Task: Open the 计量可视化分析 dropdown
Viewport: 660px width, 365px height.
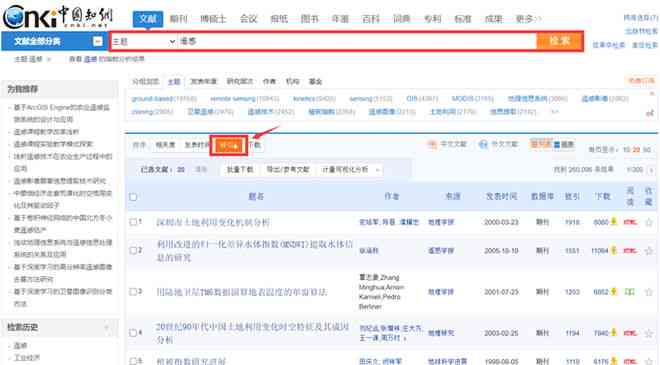Action: pos(351,170)
